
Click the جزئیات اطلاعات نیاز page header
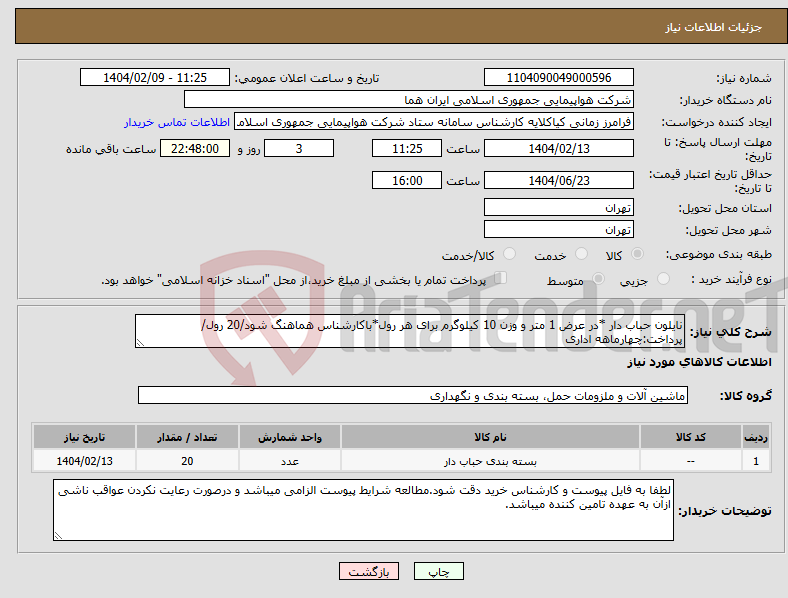pos(714,27)
